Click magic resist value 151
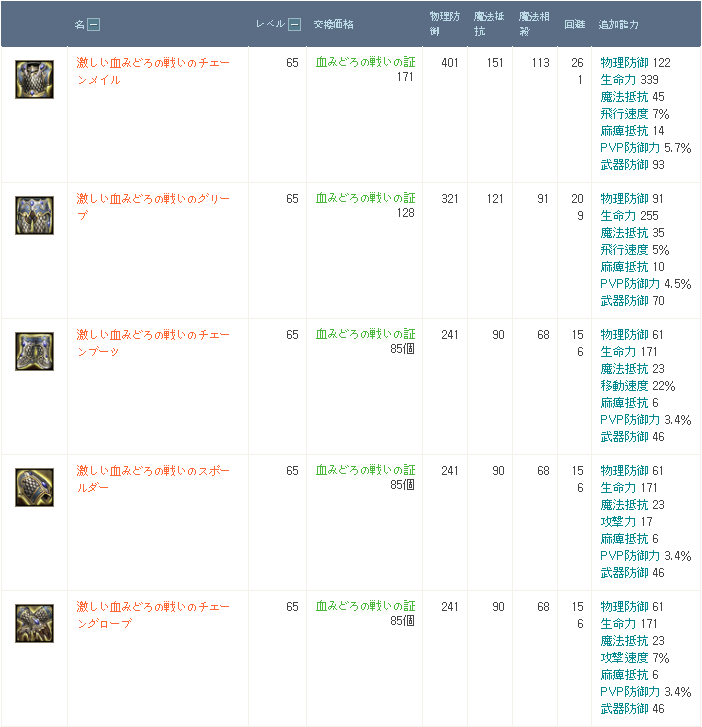This screenshot has width=702, height=727. click(x=495, y=63)
